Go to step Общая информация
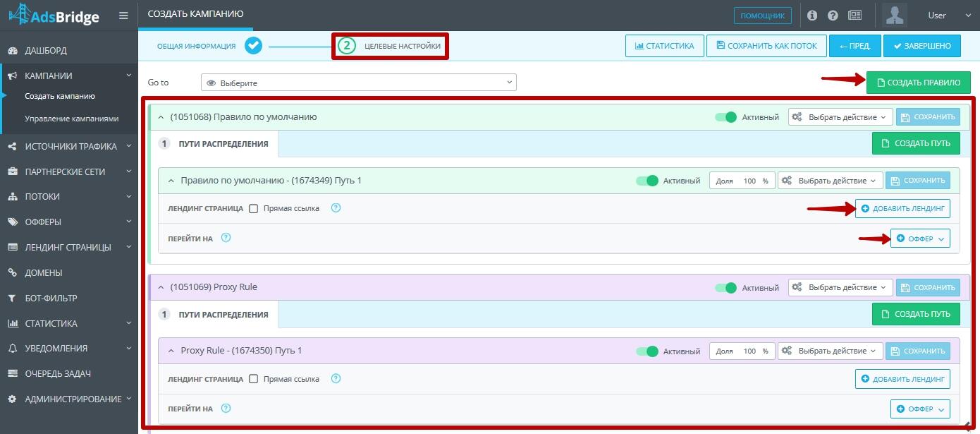This screenshot has width=980, height=434. point(197,46)
